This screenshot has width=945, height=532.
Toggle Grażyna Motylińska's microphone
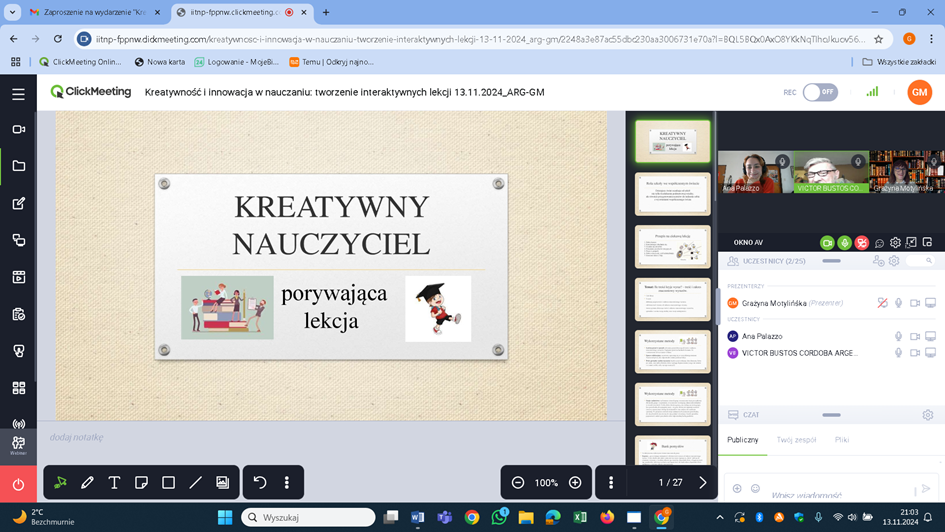click(899, 303)
